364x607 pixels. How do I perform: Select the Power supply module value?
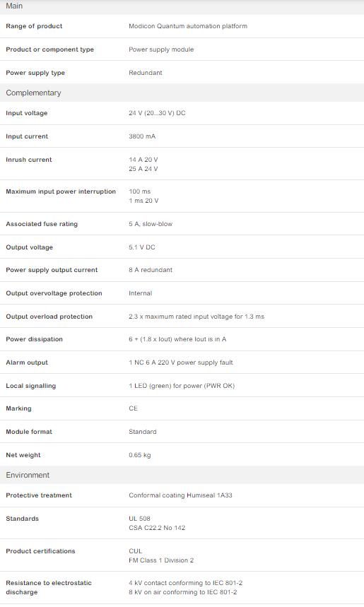click(161, 49)
